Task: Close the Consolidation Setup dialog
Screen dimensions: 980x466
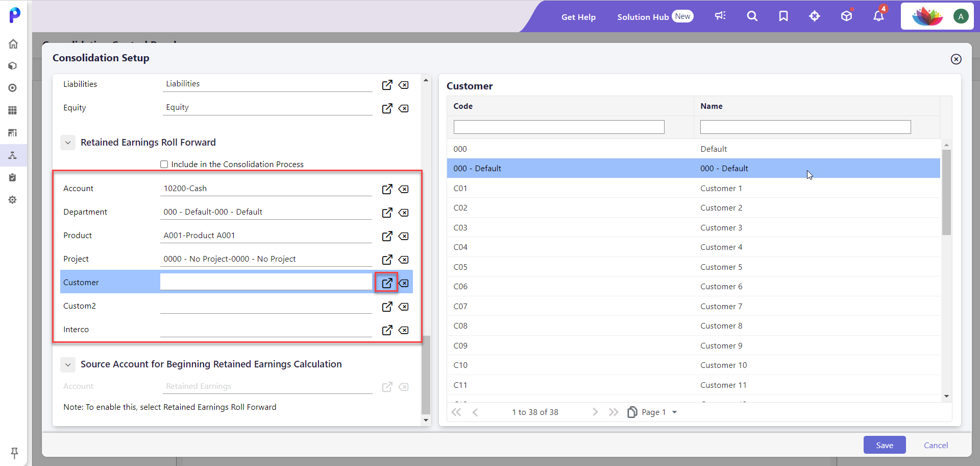Action: pyautogui.click(x=956, y=59)
